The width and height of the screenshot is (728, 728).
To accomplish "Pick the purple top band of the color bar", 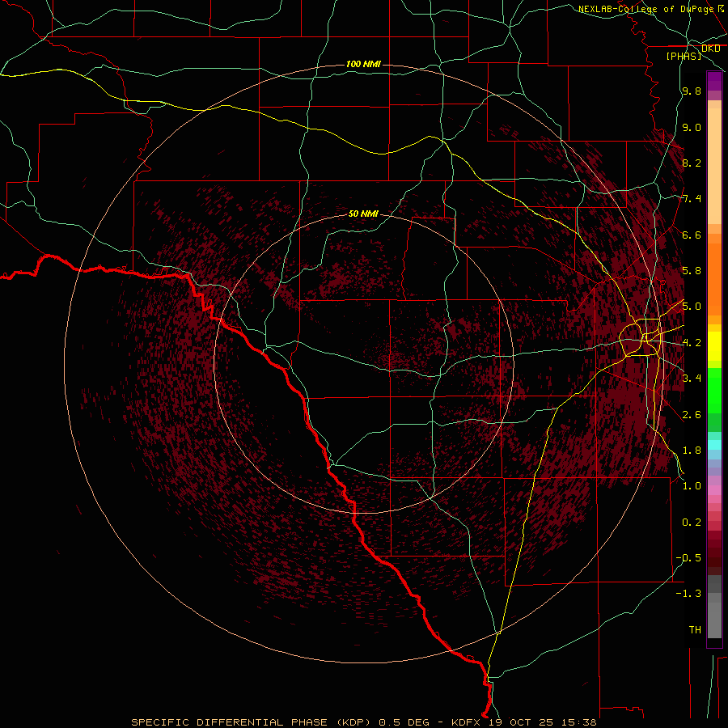I will pos(714,81).
